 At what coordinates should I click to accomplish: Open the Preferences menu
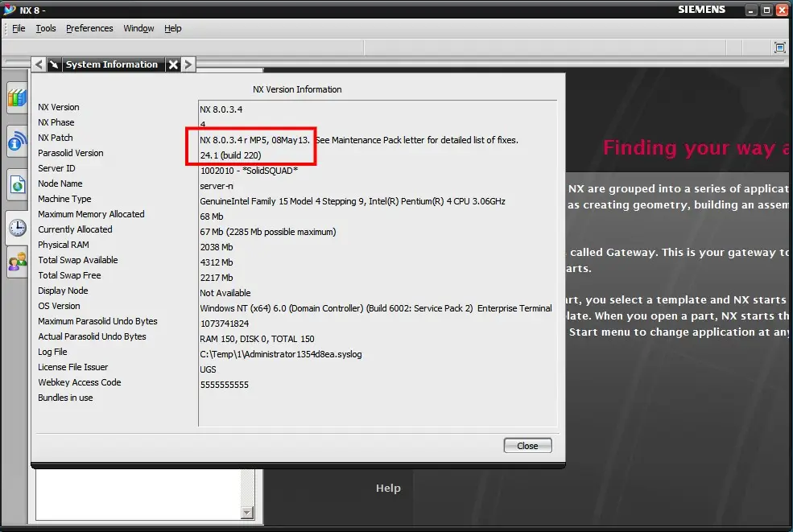pos(89,28)
